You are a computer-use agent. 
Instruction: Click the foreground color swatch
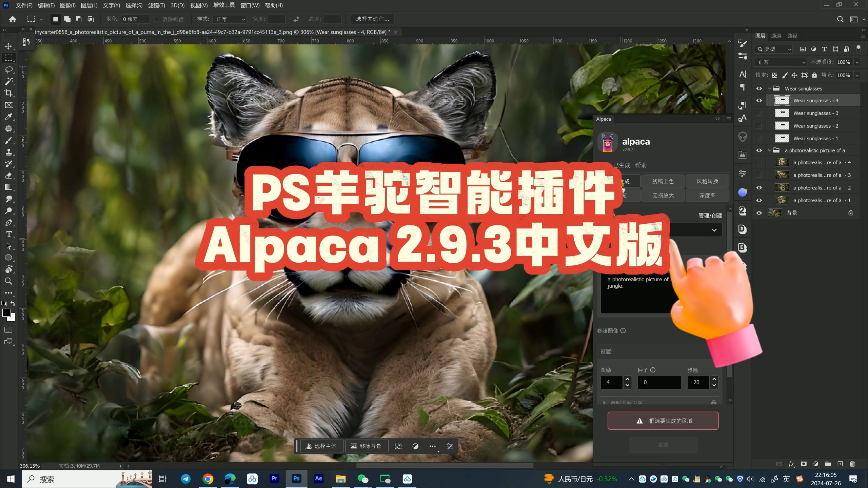[x=6, y=312]
